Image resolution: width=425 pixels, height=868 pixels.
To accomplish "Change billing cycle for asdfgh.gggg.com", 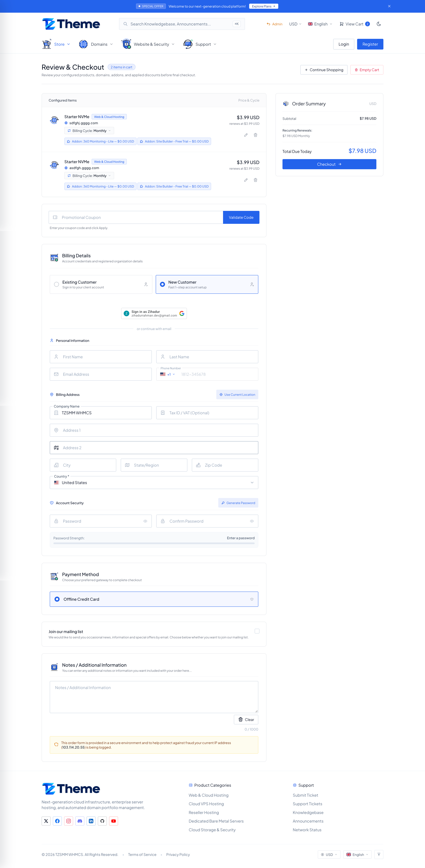I will coord(89,176).
